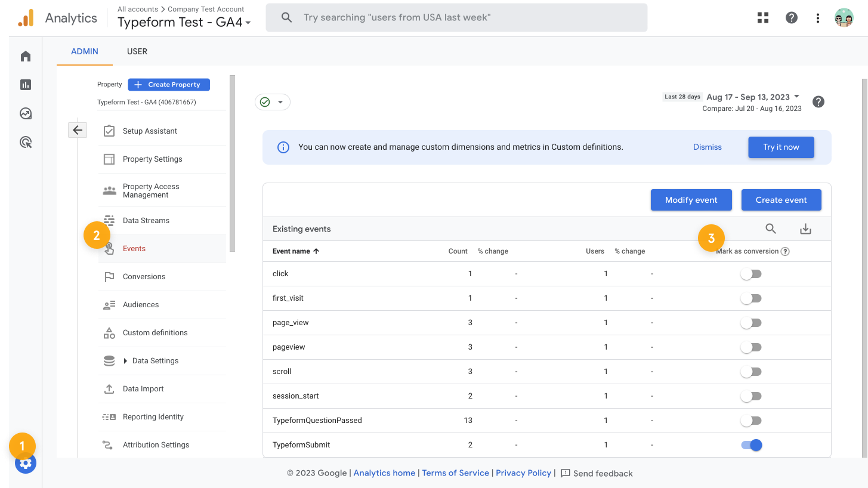The height and width of the screenshot is (488, 868).
Task: Open the account profile avatar
Action: [x=844, y=18]
